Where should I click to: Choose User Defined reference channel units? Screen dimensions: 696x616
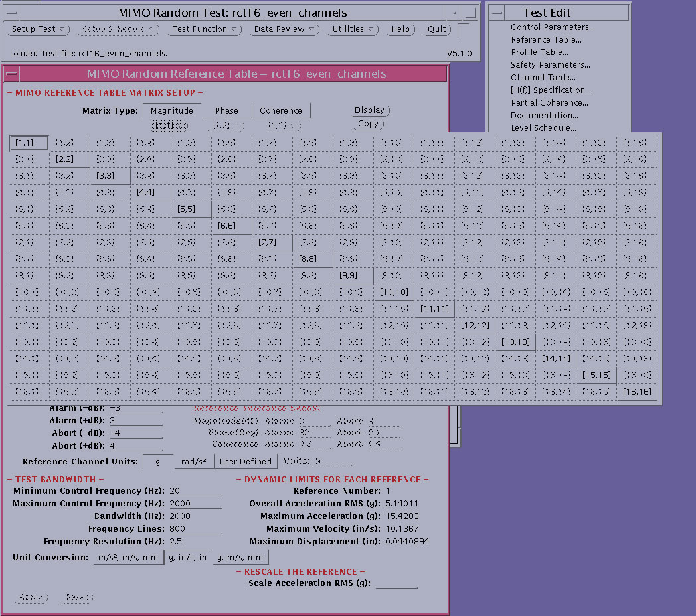[x=246, y=461]
